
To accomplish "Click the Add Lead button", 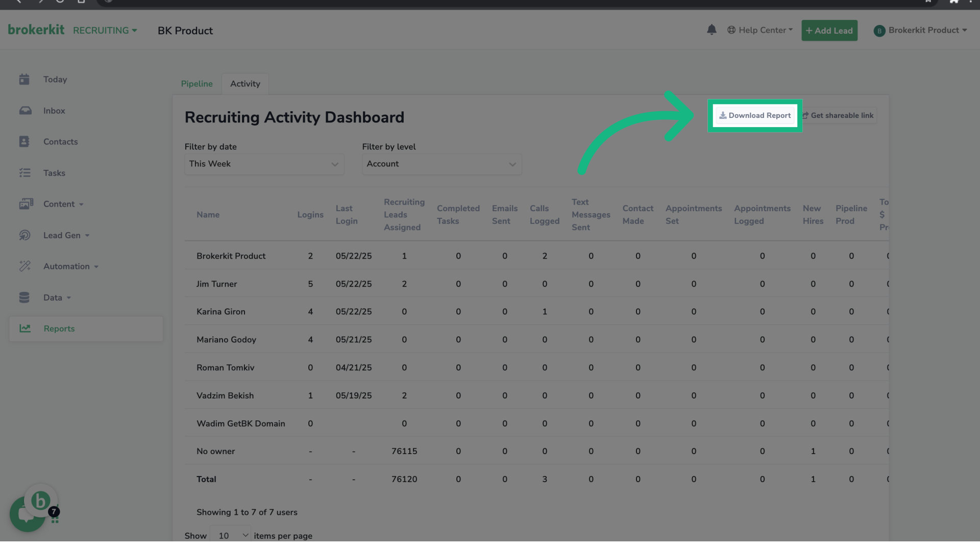I will tap(829, 31).
